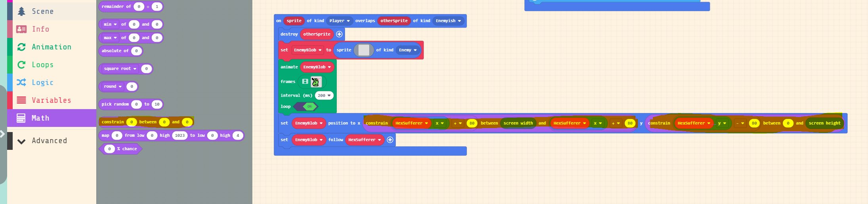
Task: Open the animate EnemyBlob dropdown
Action: pos(317,67)
